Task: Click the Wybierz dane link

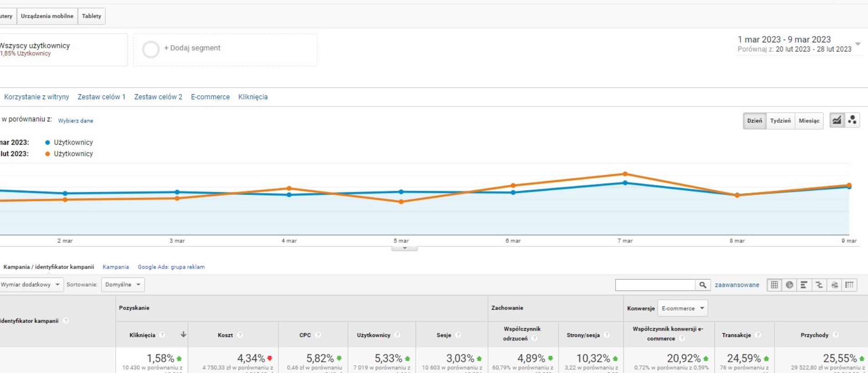Action: point(76,121)
